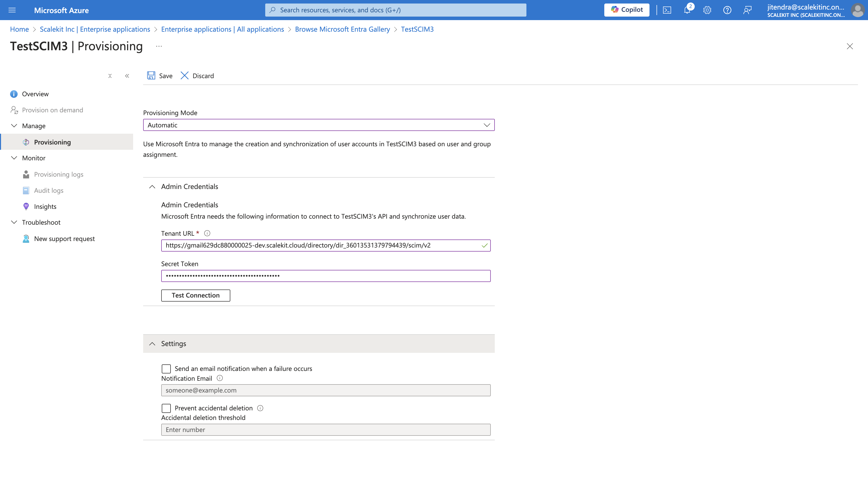Click the Accidental deletion threshold field
The image size is (868, 482).
pos(326,430)
